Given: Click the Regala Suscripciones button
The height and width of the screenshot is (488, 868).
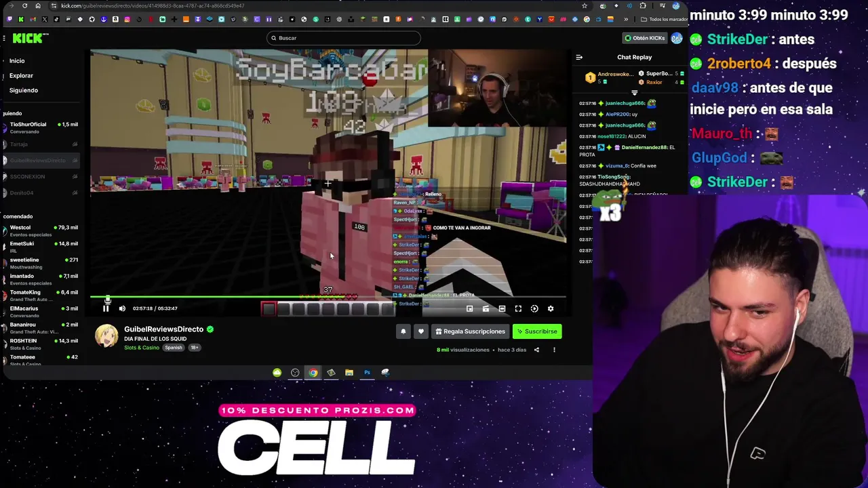Looking at the screenshot, I should point(470,331).
